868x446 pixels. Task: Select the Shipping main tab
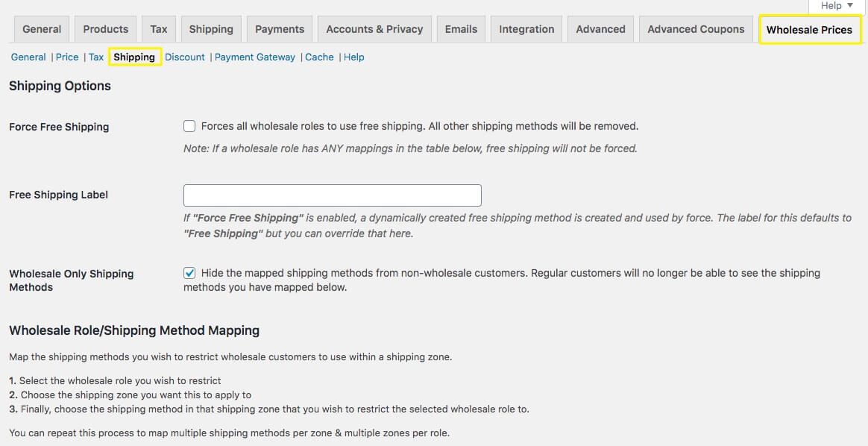click(211, 29)
